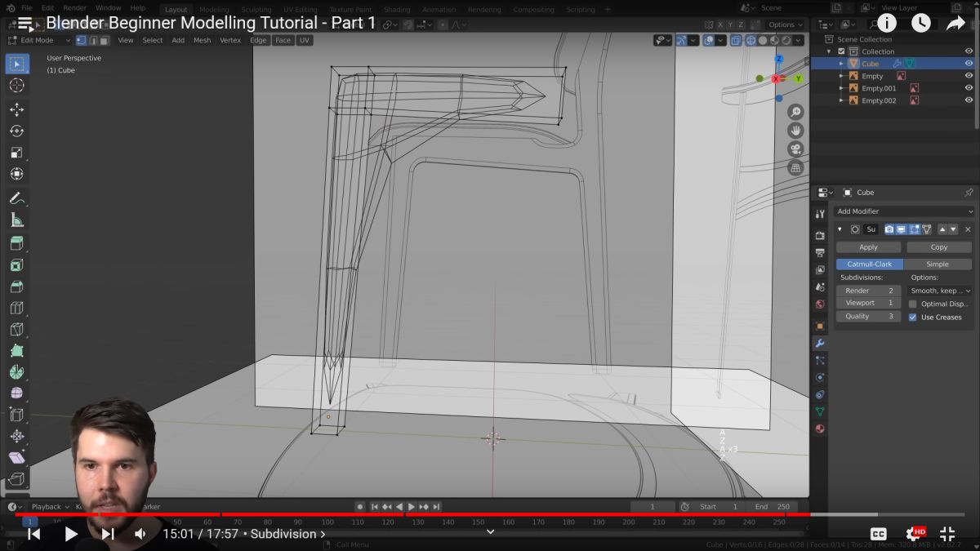Image resolution: width=980 pixels, height=551 pixels.
Task: Activate the Scale tool
Action: click(x=17, y=153)
